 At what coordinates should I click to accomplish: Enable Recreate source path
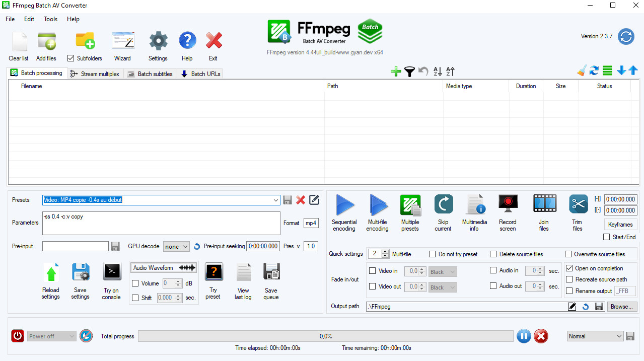569,279
